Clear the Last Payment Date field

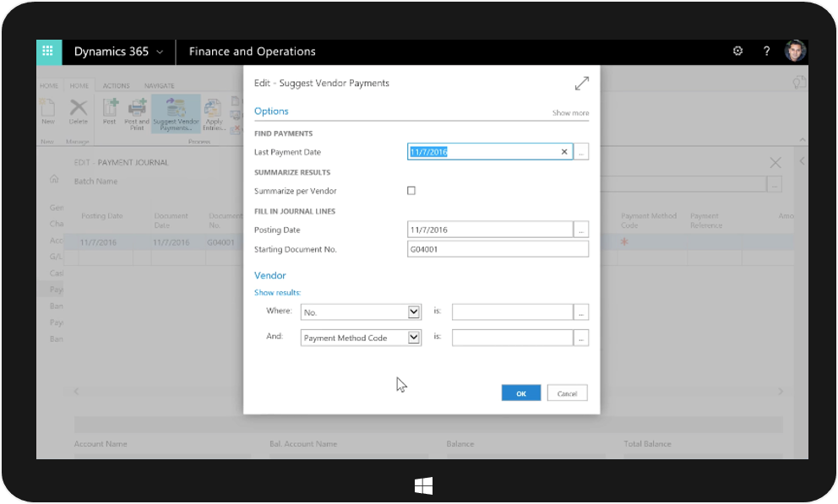[564, 152]
